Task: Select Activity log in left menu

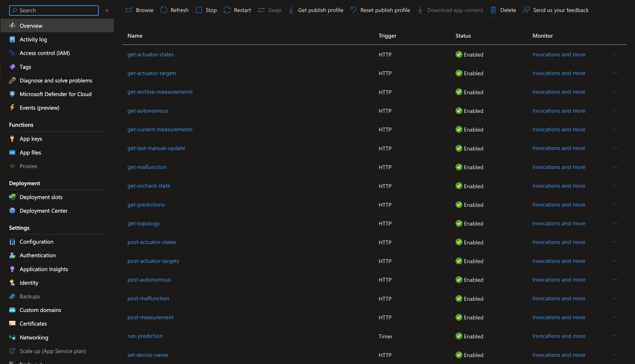Action: [x=33, y=39]
